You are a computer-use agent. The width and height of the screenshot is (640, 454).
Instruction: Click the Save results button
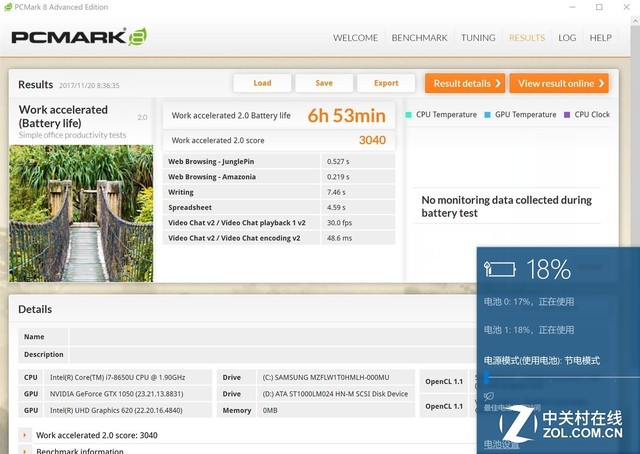coord(324,83)
